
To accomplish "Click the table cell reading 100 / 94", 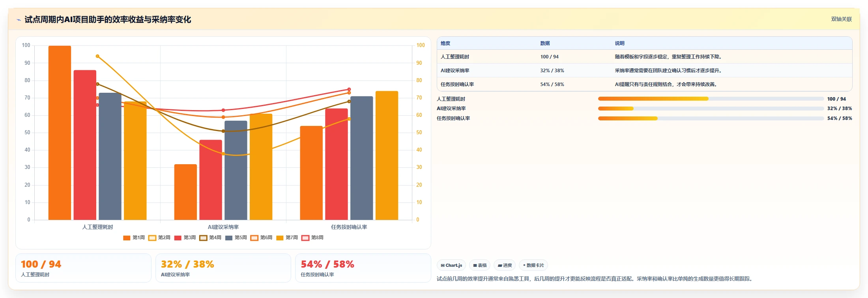I will click(550, 57).
